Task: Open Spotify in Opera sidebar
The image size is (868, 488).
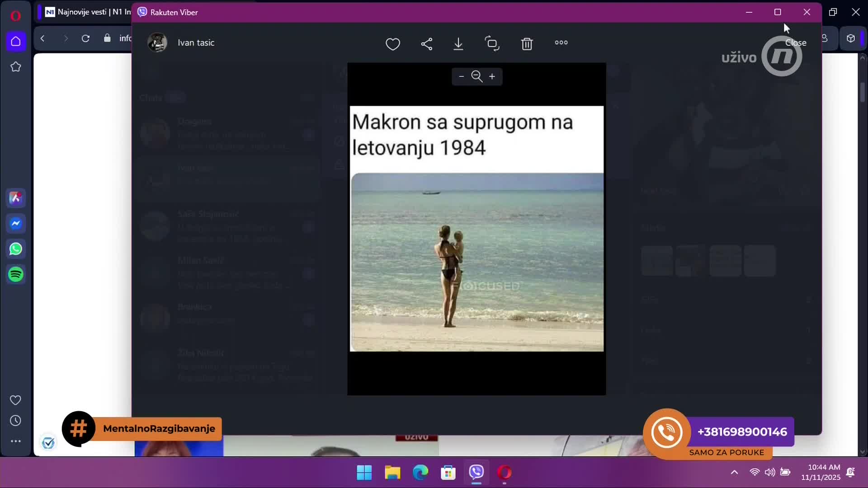Action: (x=16, y=274)
